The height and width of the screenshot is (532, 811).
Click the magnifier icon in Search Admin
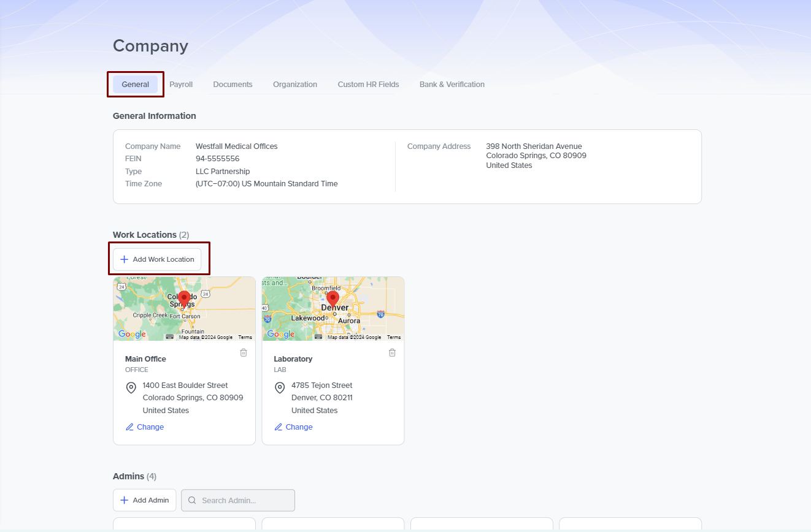coord(192,500)
